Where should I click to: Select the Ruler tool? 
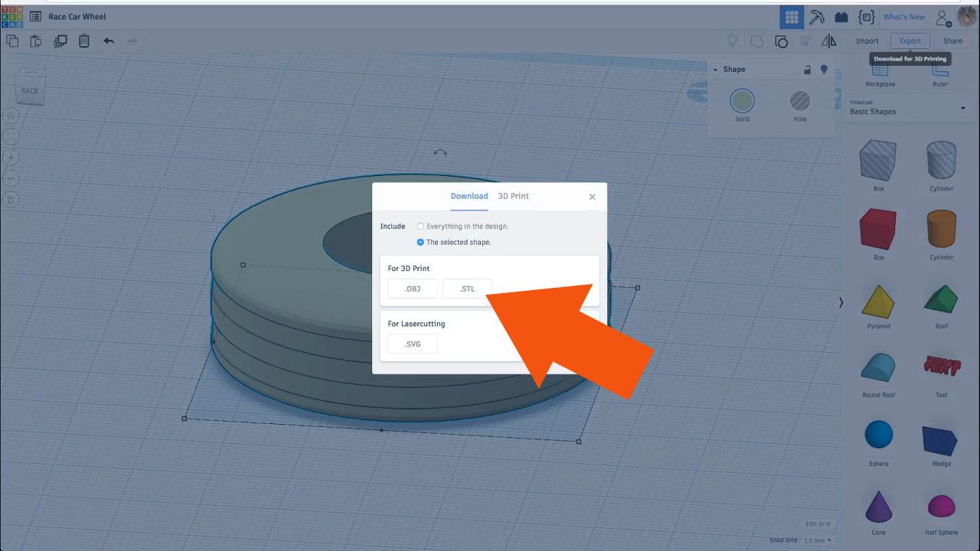940,74
